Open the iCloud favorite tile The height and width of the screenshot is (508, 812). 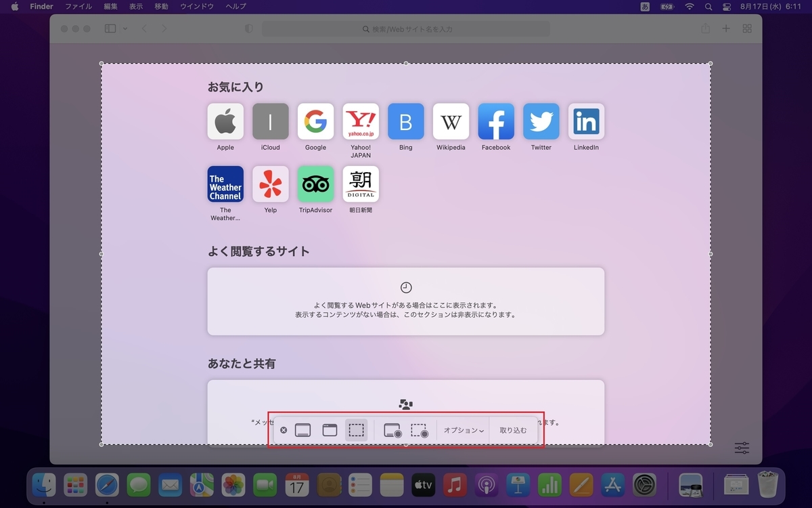[x=271, y=121]
